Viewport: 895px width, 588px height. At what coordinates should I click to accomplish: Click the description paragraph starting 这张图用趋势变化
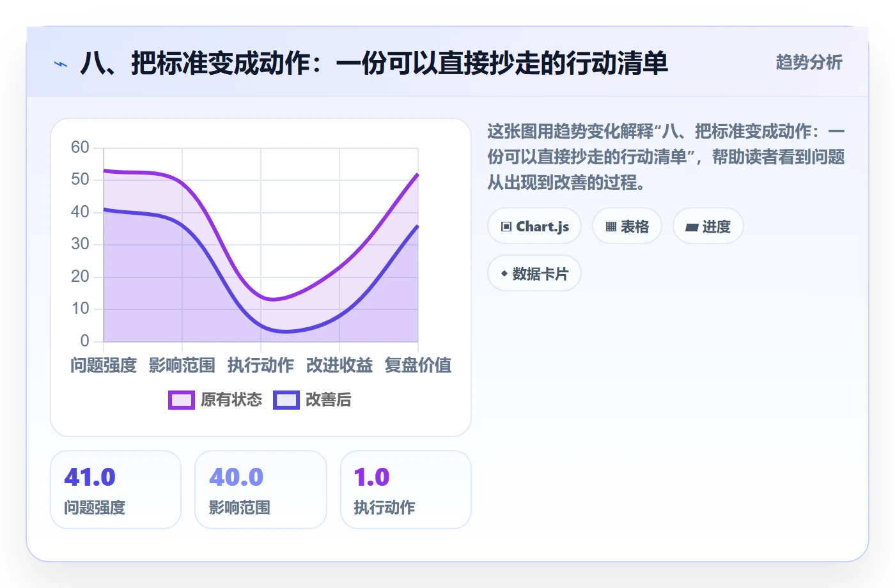[x=666, y=157]
